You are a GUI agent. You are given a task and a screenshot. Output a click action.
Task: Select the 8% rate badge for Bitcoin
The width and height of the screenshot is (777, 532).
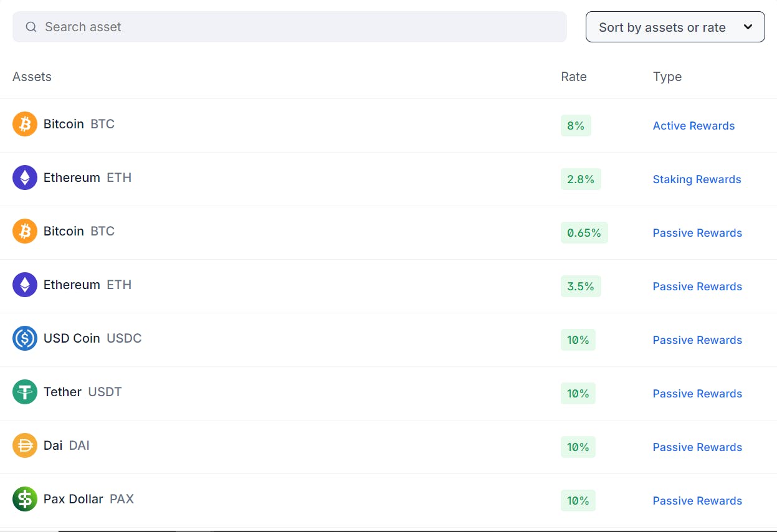click(x=576, y=126)
